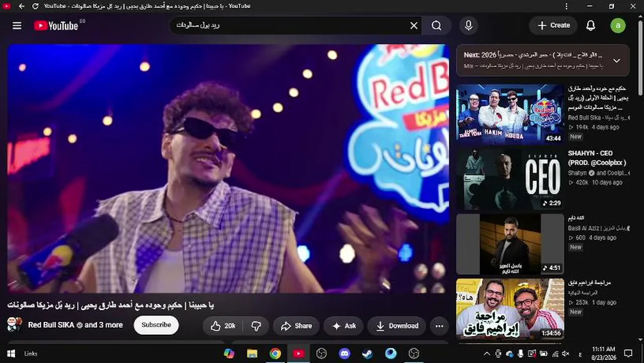This screenshot has height=363, width=644.
Task: Open the taskbar clock 11:11 AM
Action: click(x=603, y=353)
